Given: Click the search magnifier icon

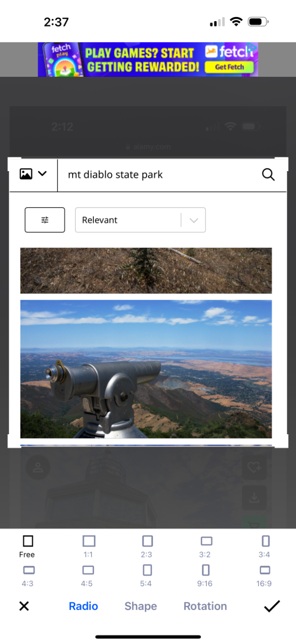Looking at the screenshot, I should (x=268, y=174).
